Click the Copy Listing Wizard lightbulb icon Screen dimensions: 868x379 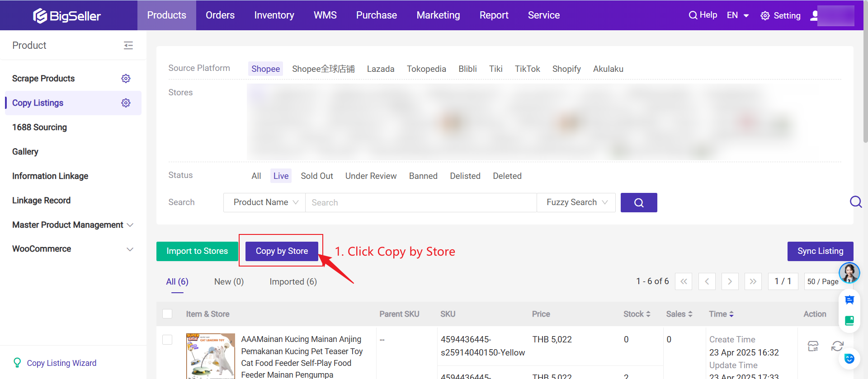coord(17,363)
